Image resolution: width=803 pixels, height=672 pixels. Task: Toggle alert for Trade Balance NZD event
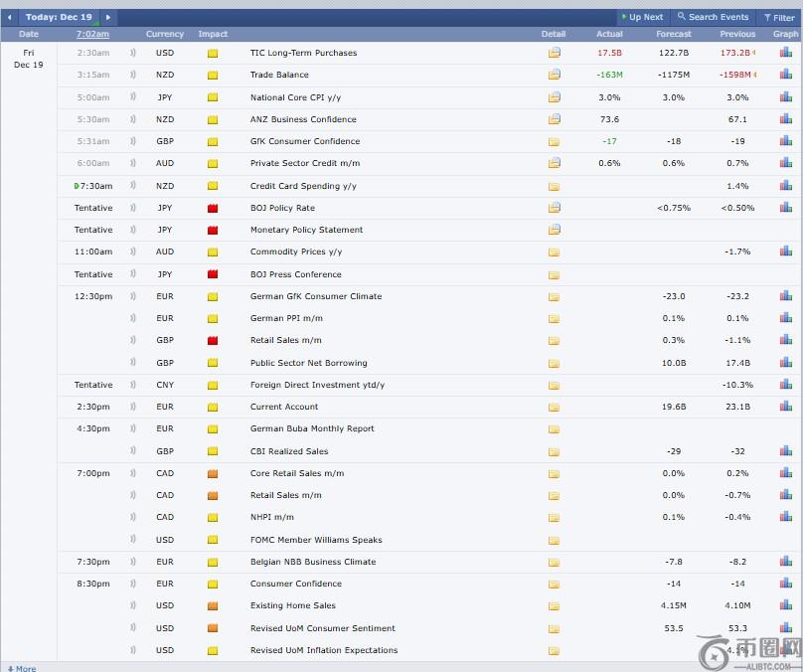(x=133, y=75)
